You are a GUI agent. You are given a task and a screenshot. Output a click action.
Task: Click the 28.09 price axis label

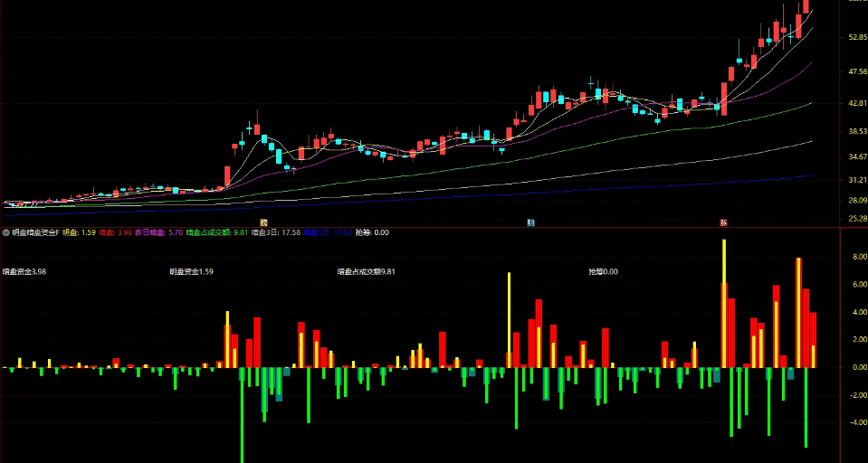tap(858, 201)
